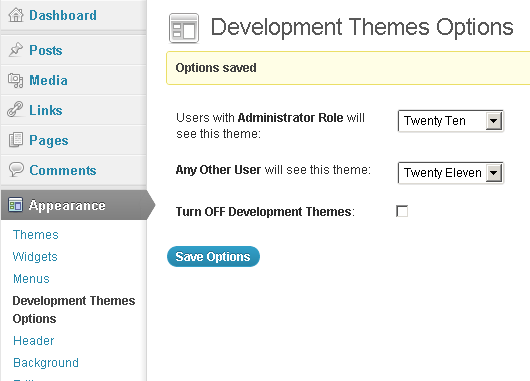Screen dimensions: 530x381
Task: Go to the Menus submenu link
Action: coord(31,279)
